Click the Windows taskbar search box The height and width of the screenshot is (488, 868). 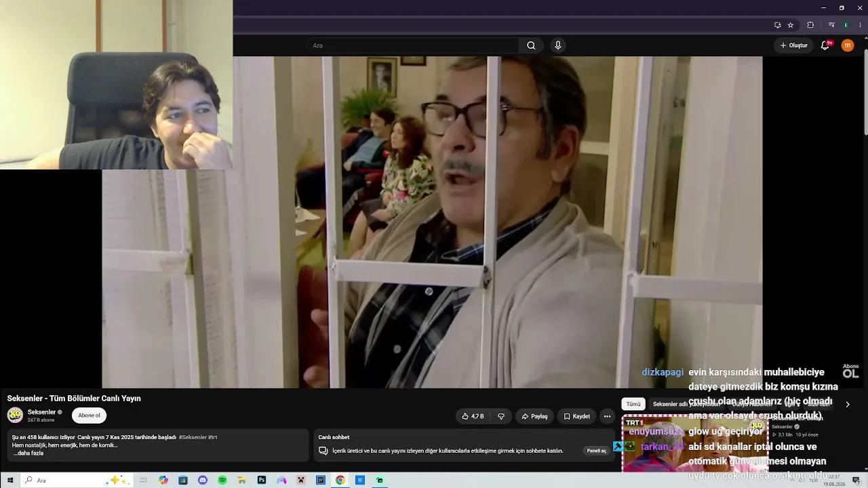tap(77, 481)
